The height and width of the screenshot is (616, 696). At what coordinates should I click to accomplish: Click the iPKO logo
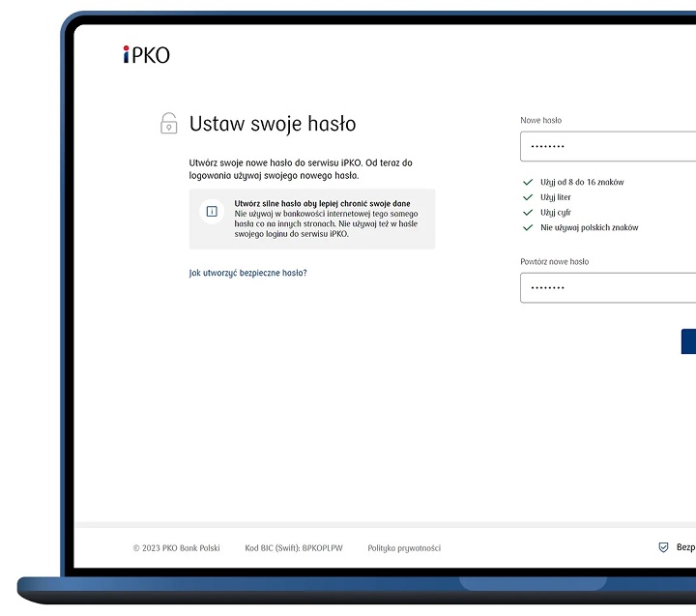146,55
